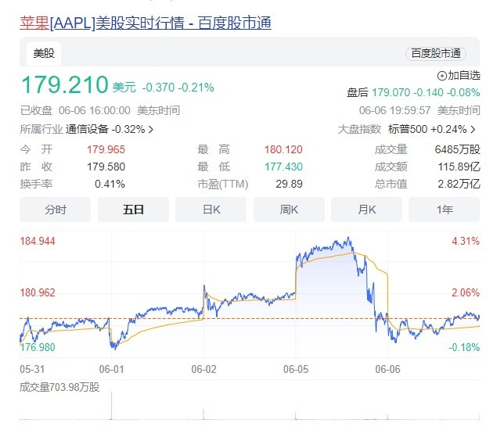
Task: Click the 06-01 volume bar in volume chart
Action: [112, 405]
